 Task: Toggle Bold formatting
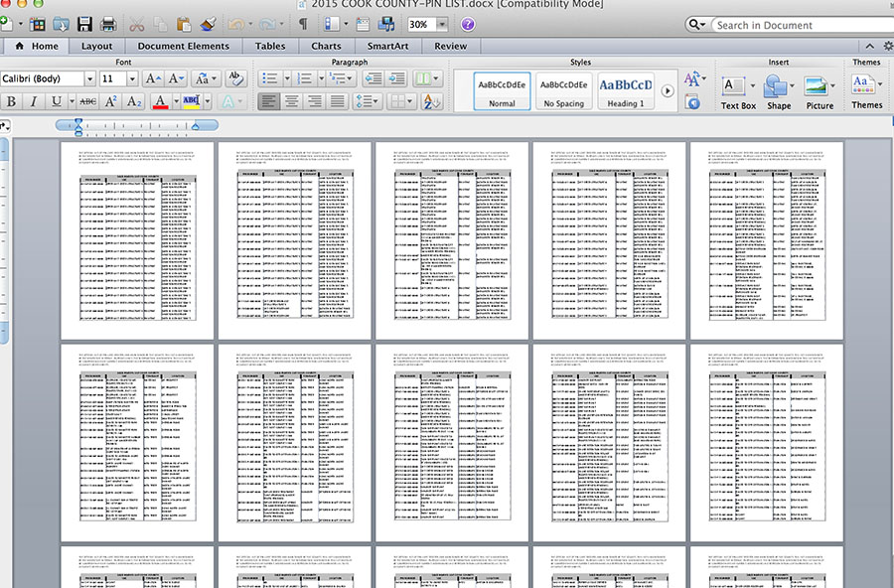11,101
